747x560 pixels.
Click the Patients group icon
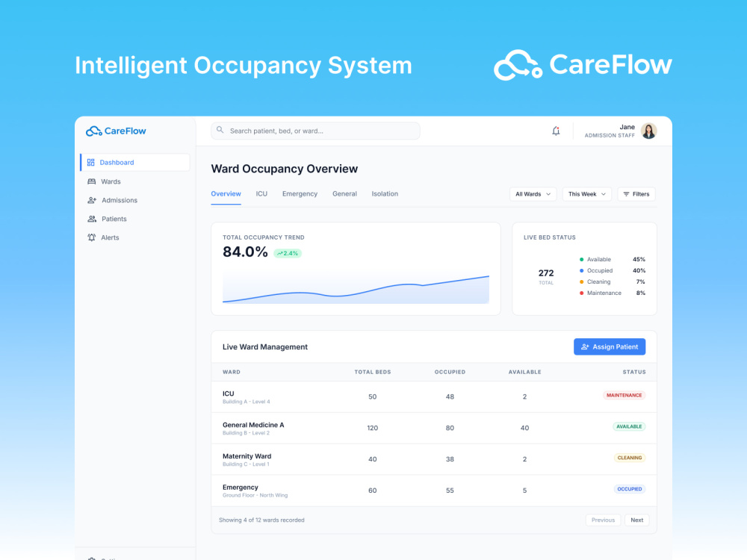coord(91,219)
